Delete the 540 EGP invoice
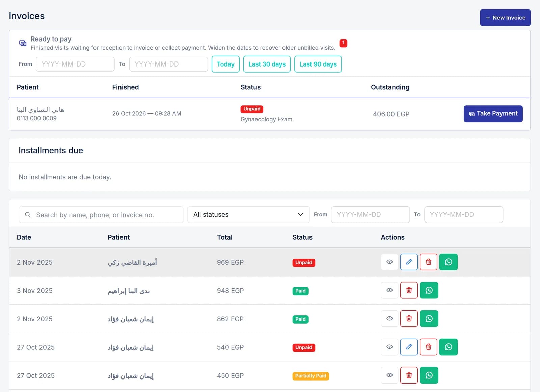The width and height of the screenshot is (540, 392). [x=429, y=347]
